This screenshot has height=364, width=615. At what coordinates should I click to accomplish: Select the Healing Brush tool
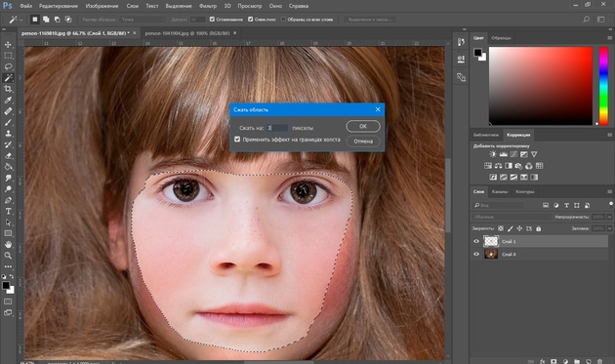pos(8,111)
